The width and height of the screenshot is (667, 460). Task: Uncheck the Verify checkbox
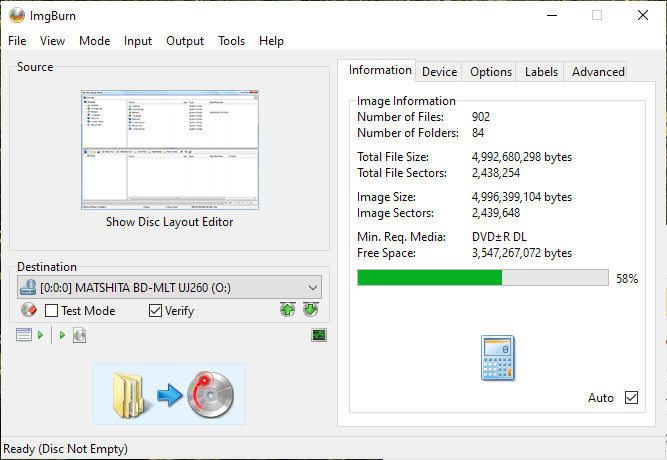pos(155,311)
